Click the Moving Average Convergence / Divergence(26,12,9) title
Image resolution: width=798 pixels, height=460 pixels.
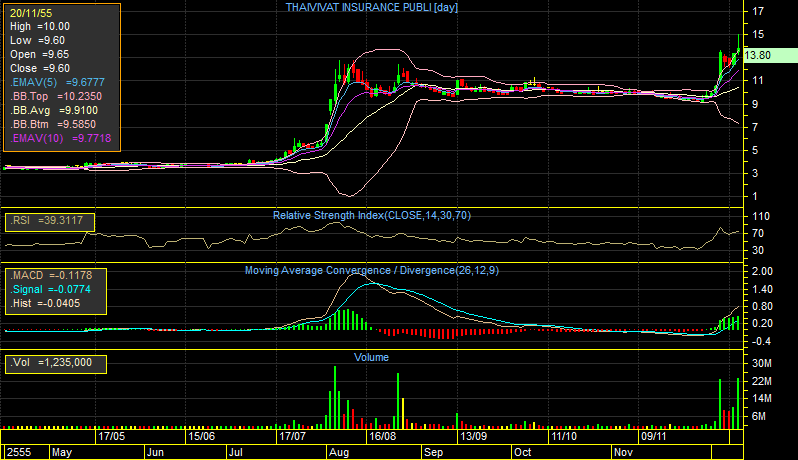(372, 270)
